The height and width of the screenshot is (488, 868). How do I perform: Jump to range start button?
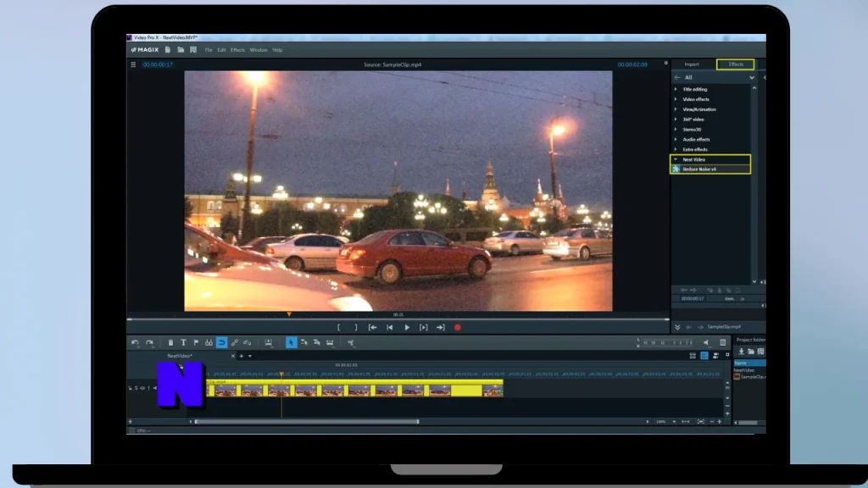pyautogui.click(x=373, y=328)
